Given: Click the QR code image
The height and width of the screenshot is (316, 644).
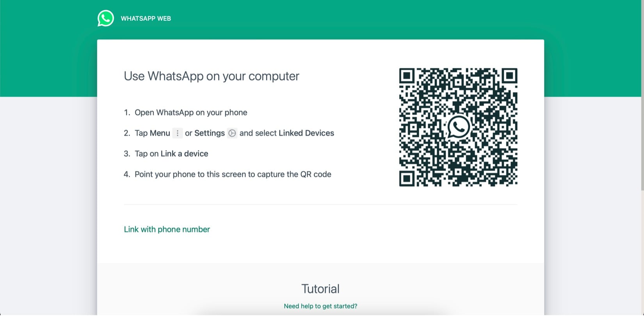Looking at the screenshot, I should [x=458, y=127].
